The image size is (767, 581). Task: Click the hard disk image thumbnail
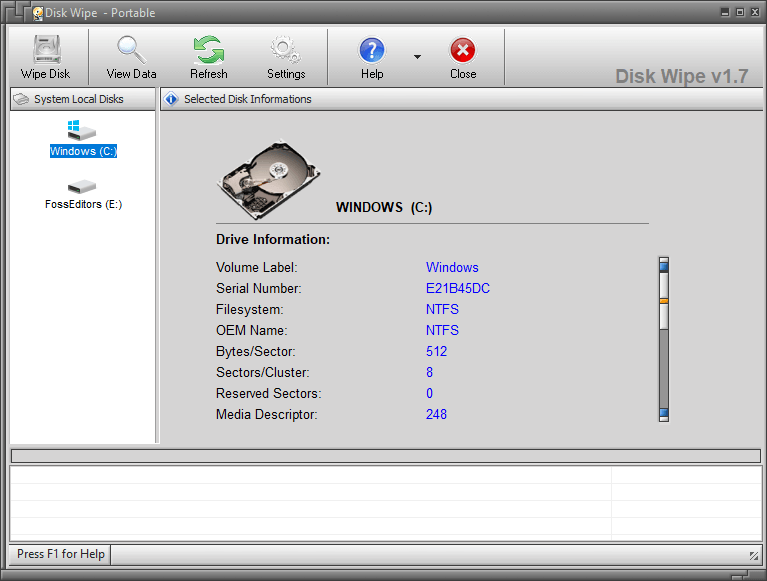pyautogui.click(x=268, y=179)
